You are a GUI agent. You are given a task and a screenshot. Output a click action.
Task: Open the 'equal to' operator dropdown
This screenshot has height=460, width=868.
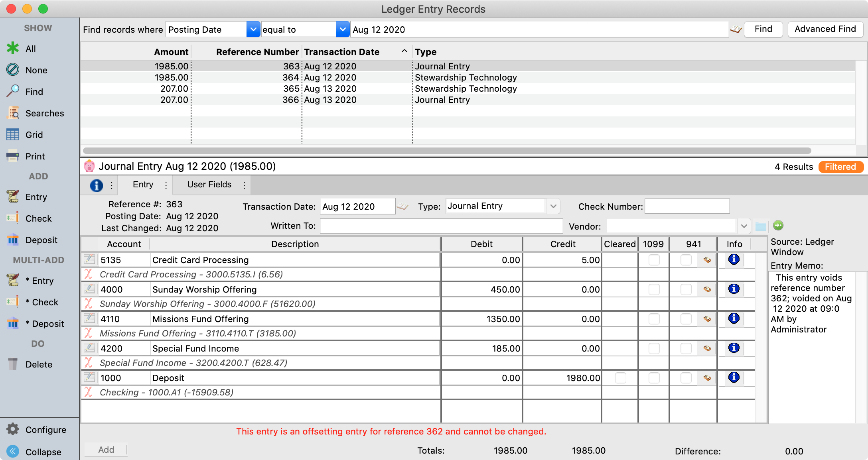342,29
